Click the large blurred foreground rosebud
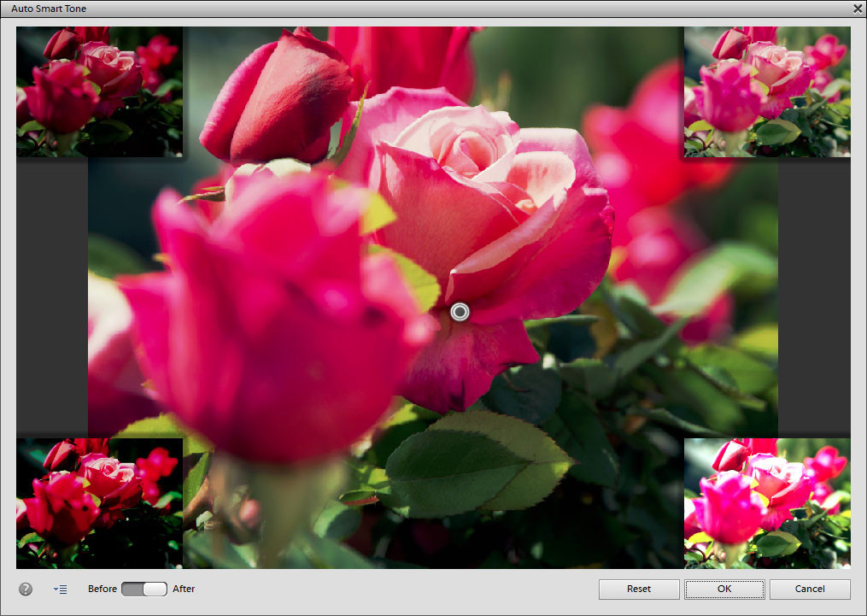 pos(273,325)
